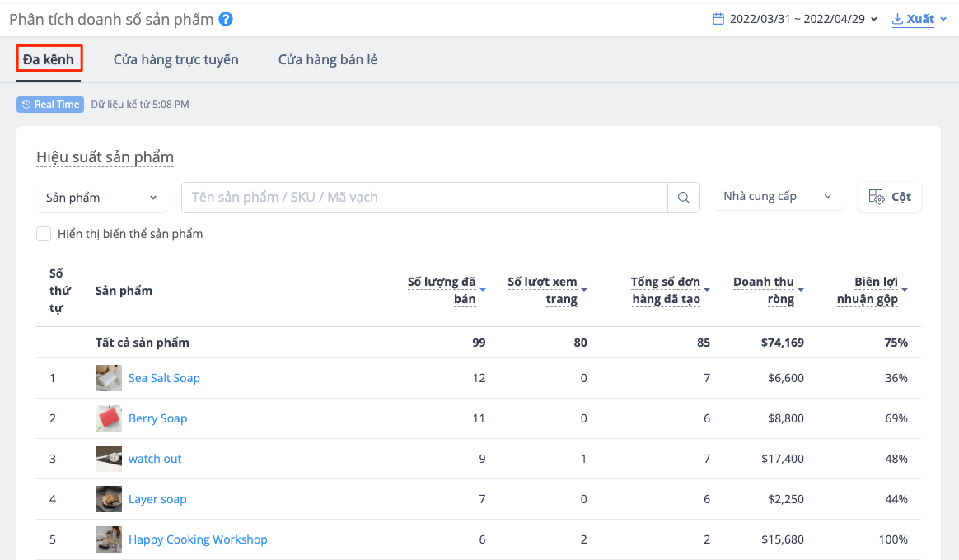Click the search magnifier icon

[684, 197]
